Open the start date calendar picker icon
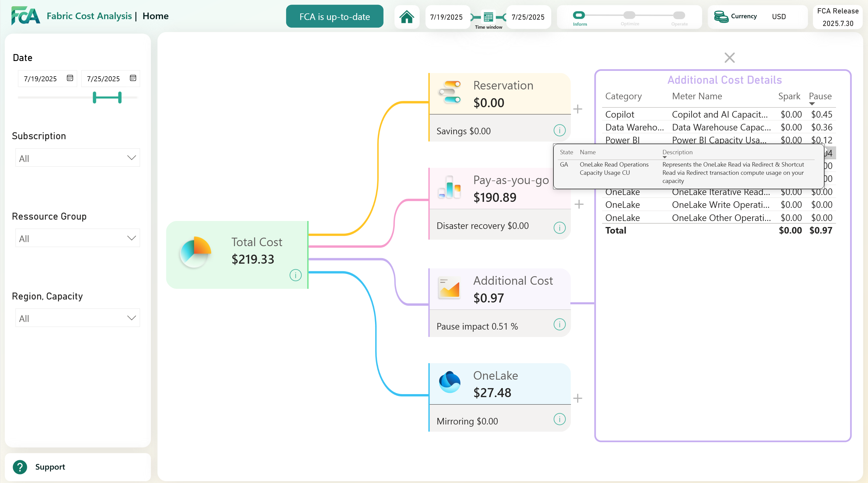Screen dimensions: 868x483 (70, 78)
